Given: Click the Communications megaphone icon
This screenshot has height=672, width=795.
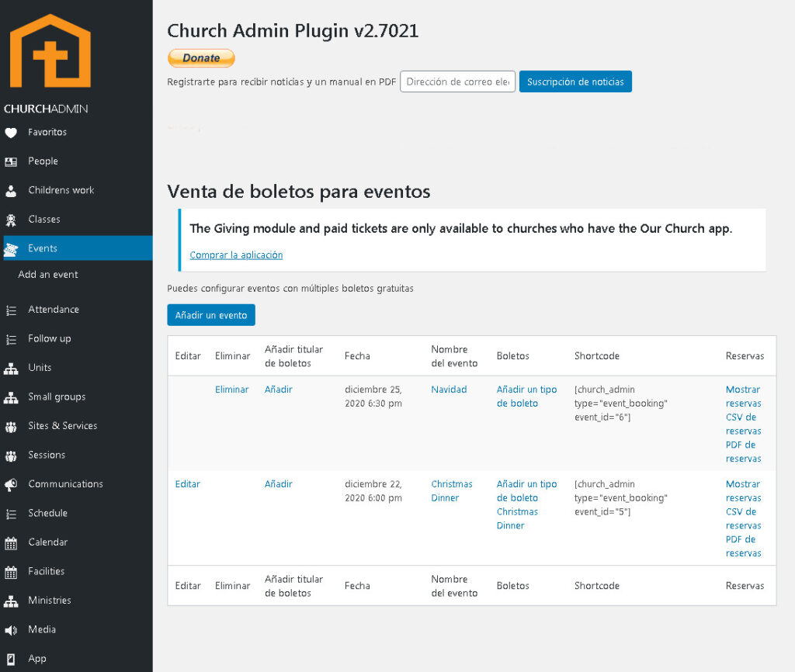Looking at the screenshot, I should pos(11,484).
